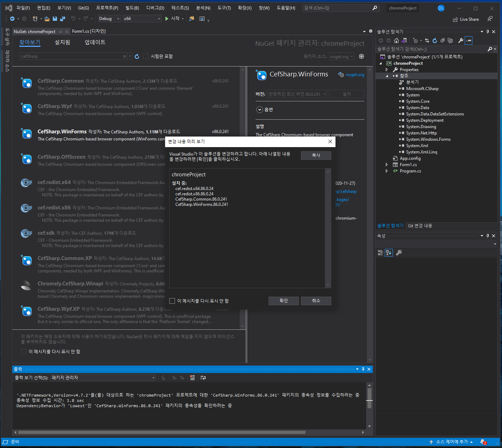Image resolution: width=502 pixels, height=448 pixels.
Task: Click the New Project toolbar icon
Action: click(35, 19)
